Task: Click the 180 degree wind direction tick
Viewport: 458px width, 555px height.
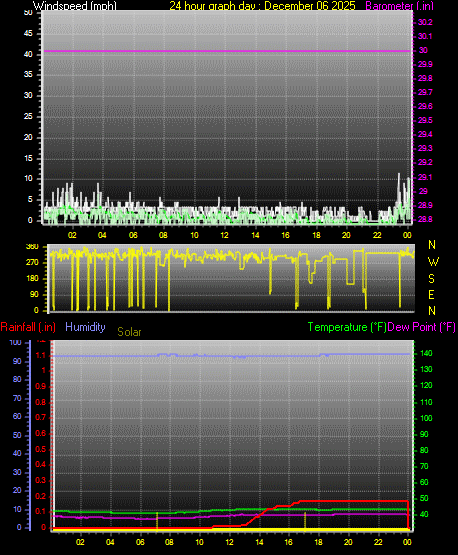Action: coord(32,279)
